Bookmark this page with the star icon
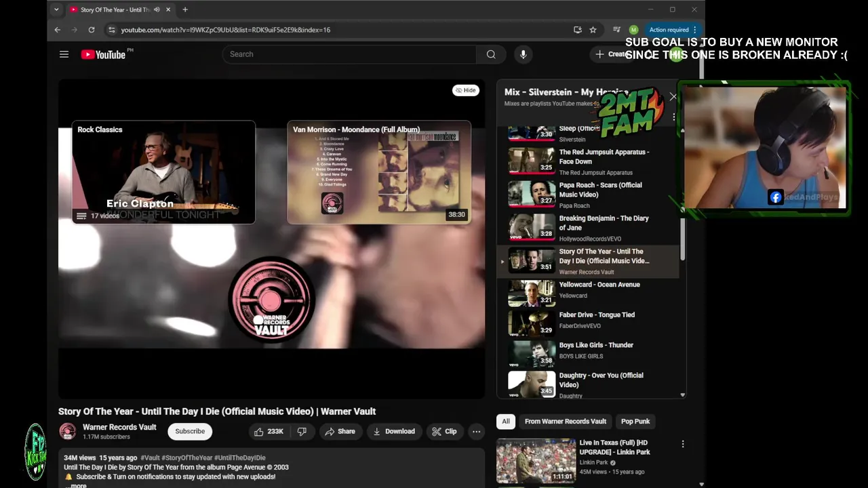The height and width of the screenshot is (488, 868). click(x=593, y=30)
